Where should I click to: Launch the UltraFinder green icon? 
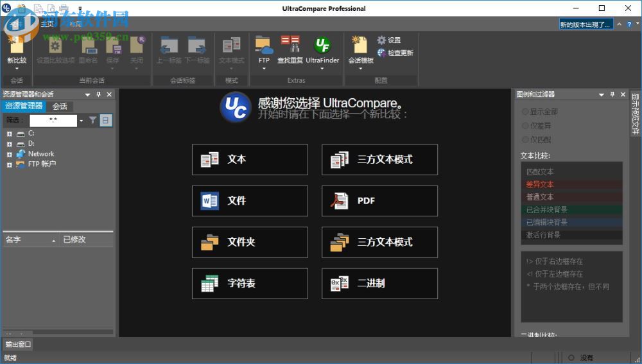(322, 45)
